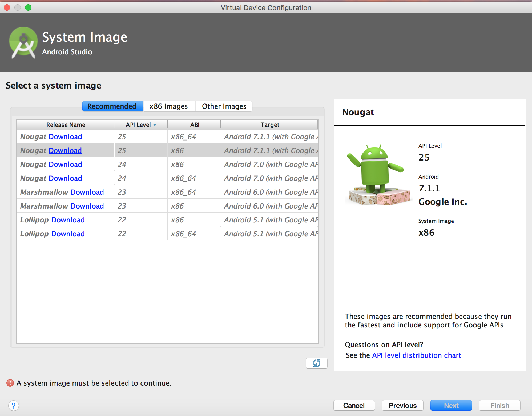Click Android 6.0 target in Marshmallow x86_64 row

(269, 192)
